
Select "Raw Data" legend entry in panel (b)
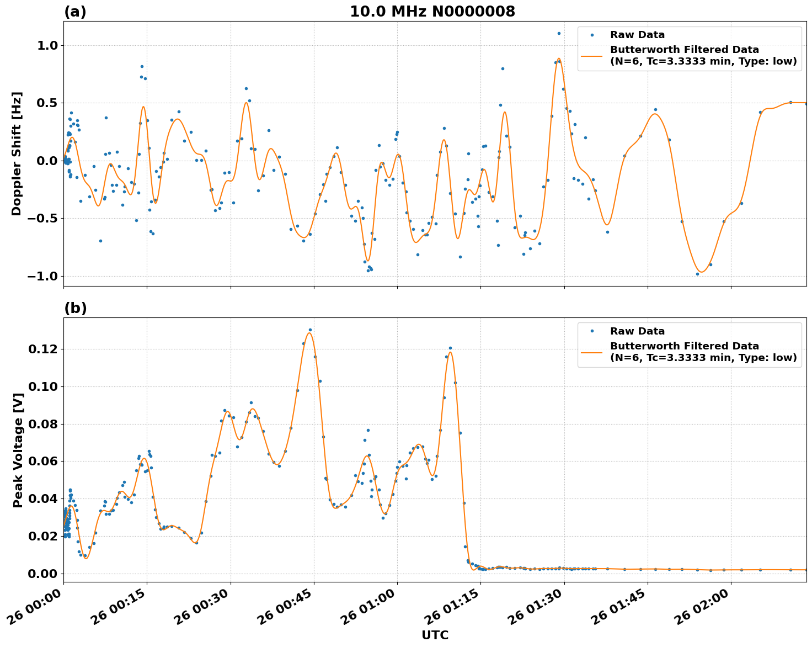637,331
